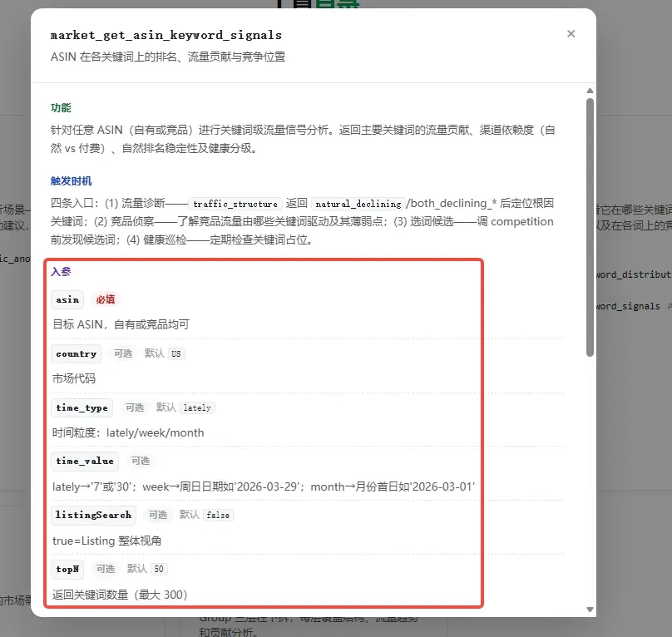Screen dimensions: 672x637
Task: Click the scrollbar down arrow in the dialog
Action: tap(590, 609)
